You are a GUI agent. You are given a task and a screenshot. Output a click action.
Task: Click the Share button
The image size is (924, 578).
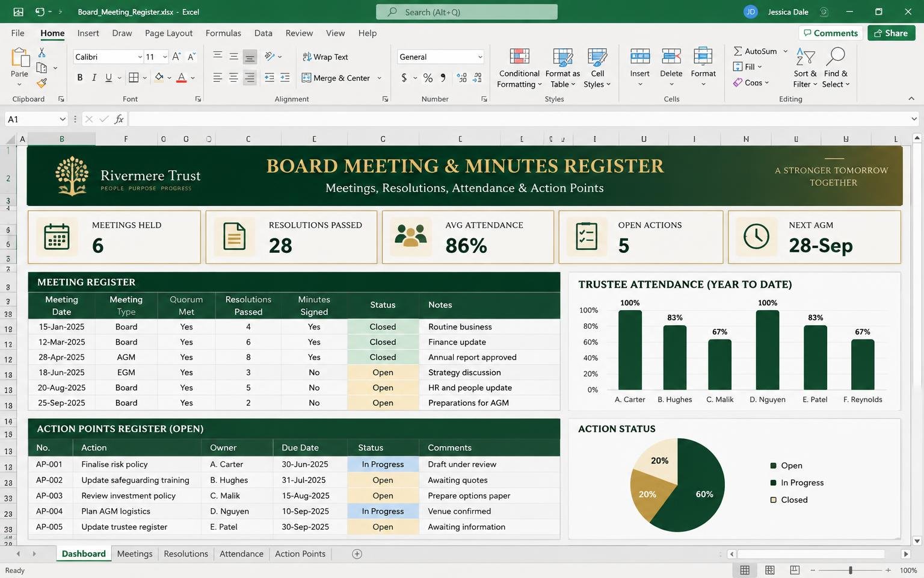click(891, 33)
